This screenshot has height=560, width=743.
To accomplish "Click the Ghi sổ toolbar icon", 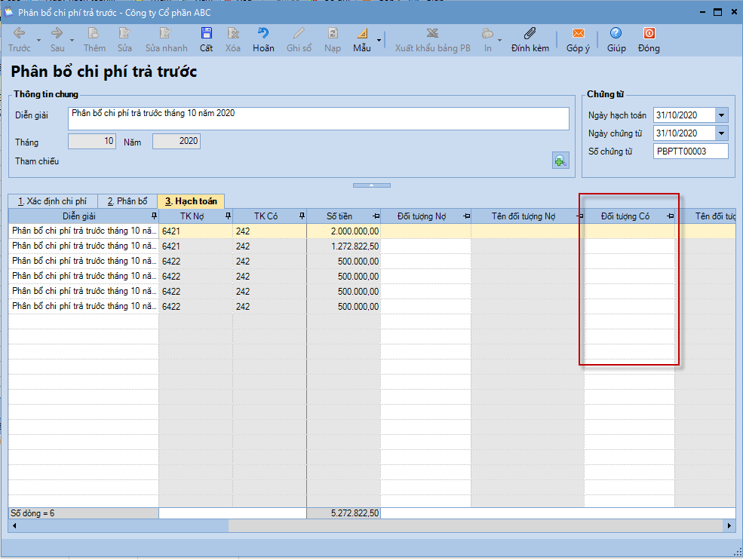I will (299, 39).
